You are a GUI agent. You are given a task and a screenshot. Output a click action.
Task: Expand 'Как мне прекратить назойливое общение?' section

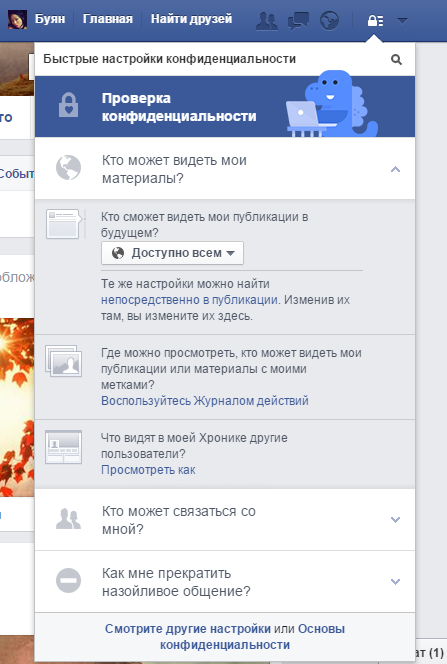tap(225, 581)
